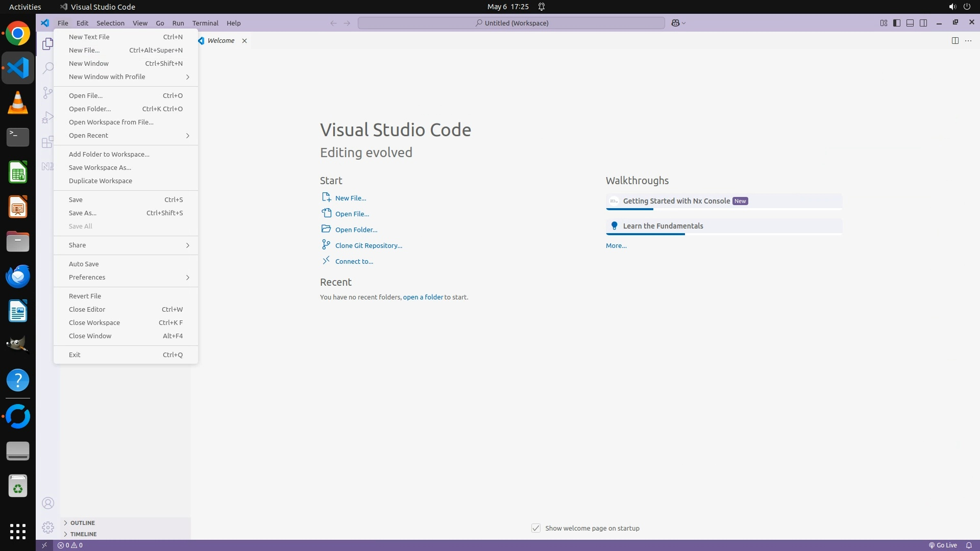Toggle the panel layout icon
Viewport: 980px width, 551px height.
coord(910,23)
